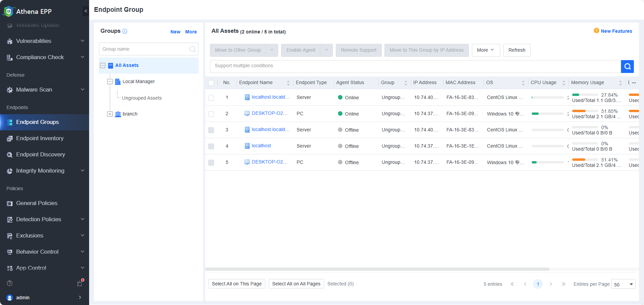Screen dimensions: 644x305
Task: Open Endpoint Groups in sidebar
Action: point(45,122)
